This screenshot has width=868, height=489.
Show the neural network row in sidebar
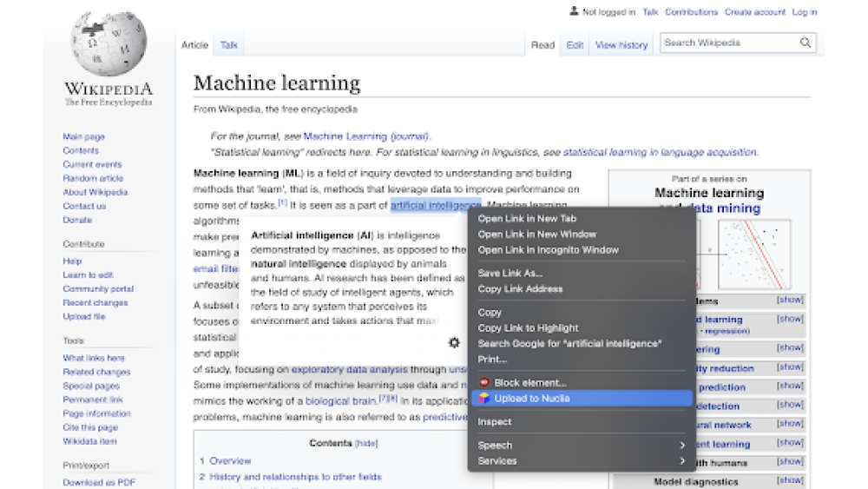(x=790, y=424)
